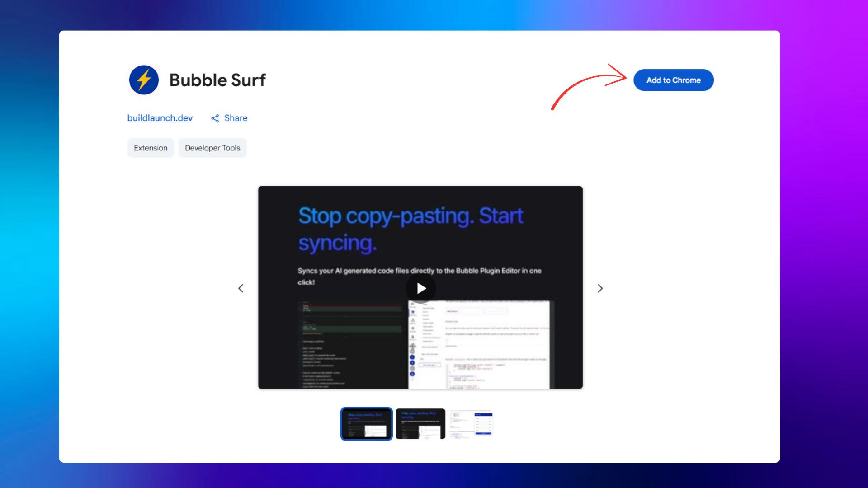The height and width of the screenshot is (488, 868).
Task: Open the buildlaunch.dev developer link
Action: pyautogui.click(x=160, y=118)
